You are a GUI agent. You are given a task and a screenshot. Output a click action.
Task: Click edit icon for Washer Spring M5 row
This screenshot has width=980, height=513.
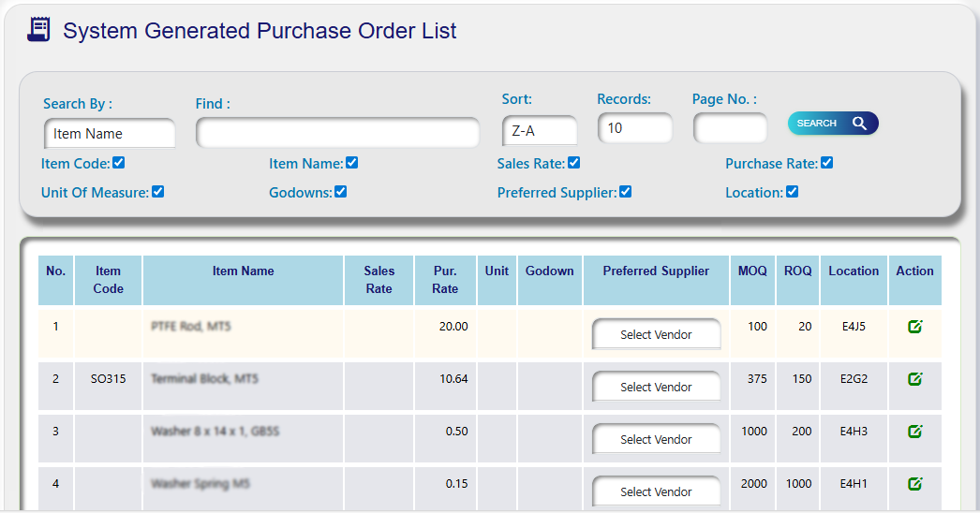point(914,484)
